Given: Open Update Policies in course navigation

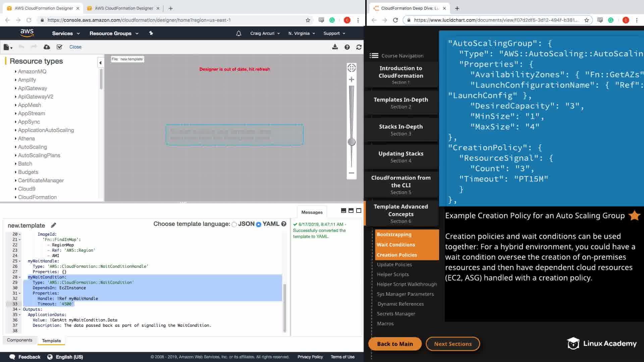Looking at the screenshot, I should 394,264.
